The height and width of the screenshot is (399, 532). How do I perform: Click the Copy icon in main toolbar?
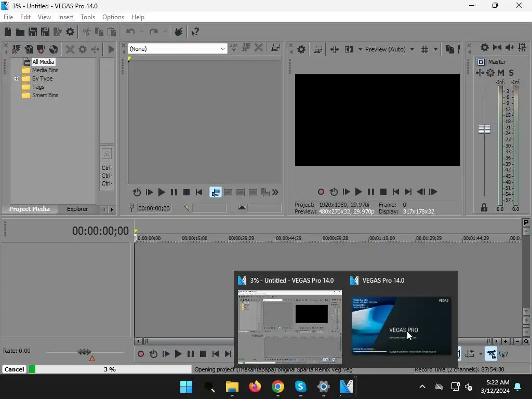(x=99, y=32)
